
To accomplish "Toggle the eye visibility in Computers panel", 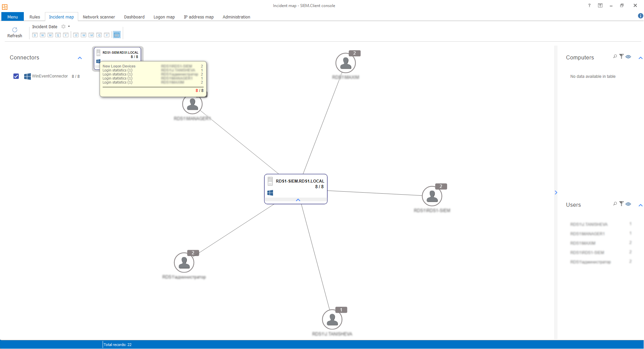I will tap(628, 57).
